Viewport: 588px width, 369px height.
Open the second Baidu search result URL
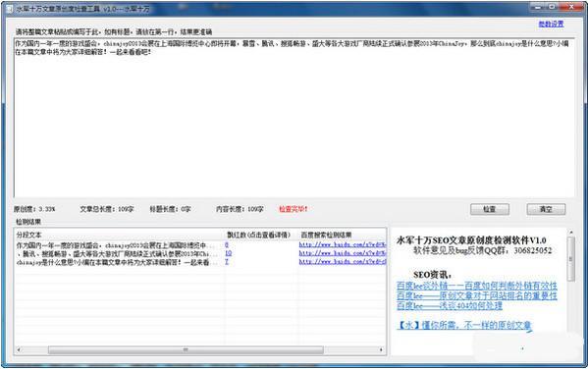(342, 253)
